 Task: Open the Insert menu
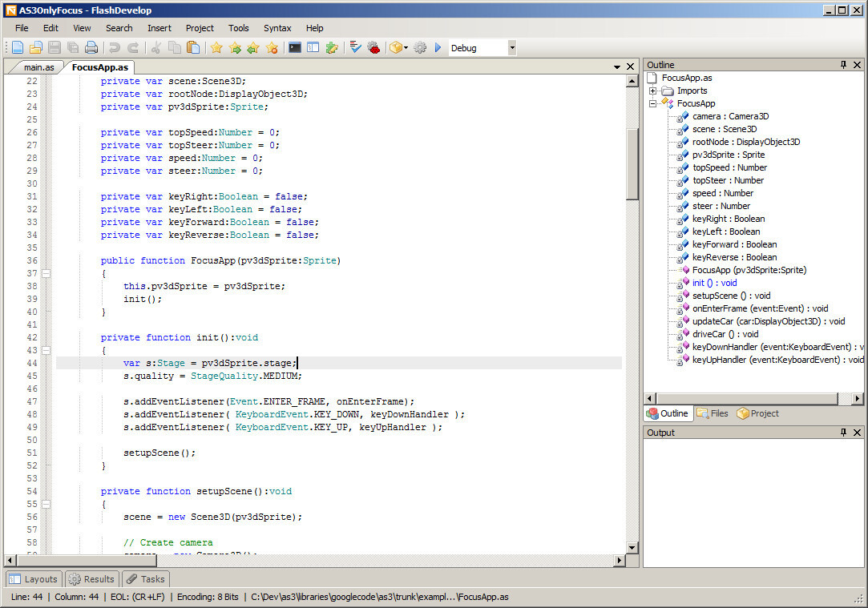pos(159,28)
